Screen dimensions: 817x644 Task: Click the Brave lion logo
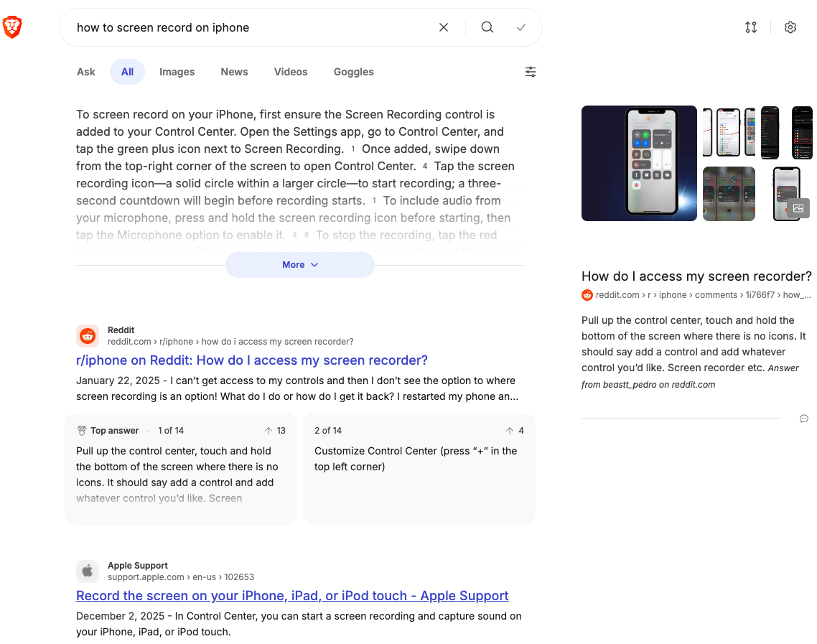pyautogui.click(x=12, y=28)
